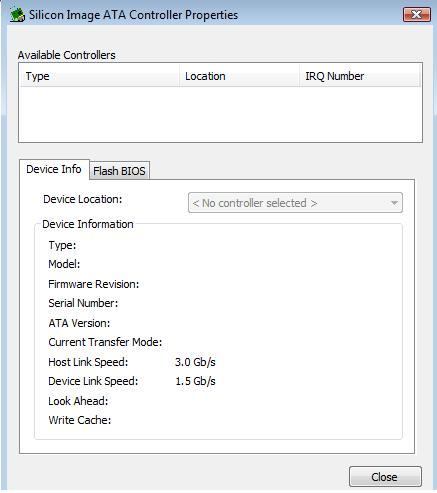This screenshot has height=493, width=437.
Task: Click the Look Ahead label
Action: 78,401
